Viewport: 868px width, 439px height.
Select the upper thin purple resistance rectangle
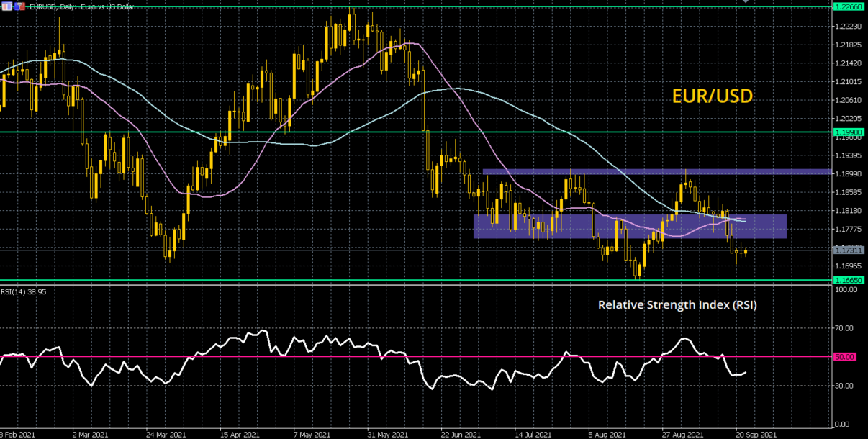(x=657, y=172)
